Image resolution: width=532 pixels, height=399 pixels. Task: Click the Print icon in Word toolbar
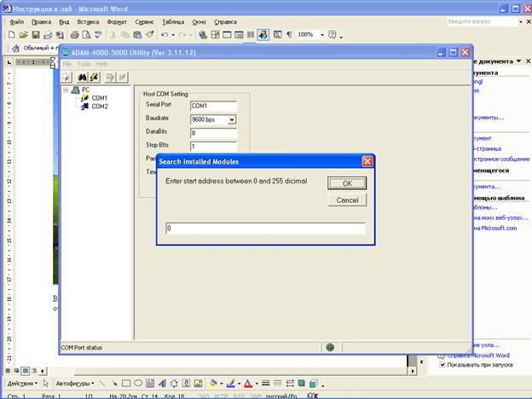(x=74, y=35)
